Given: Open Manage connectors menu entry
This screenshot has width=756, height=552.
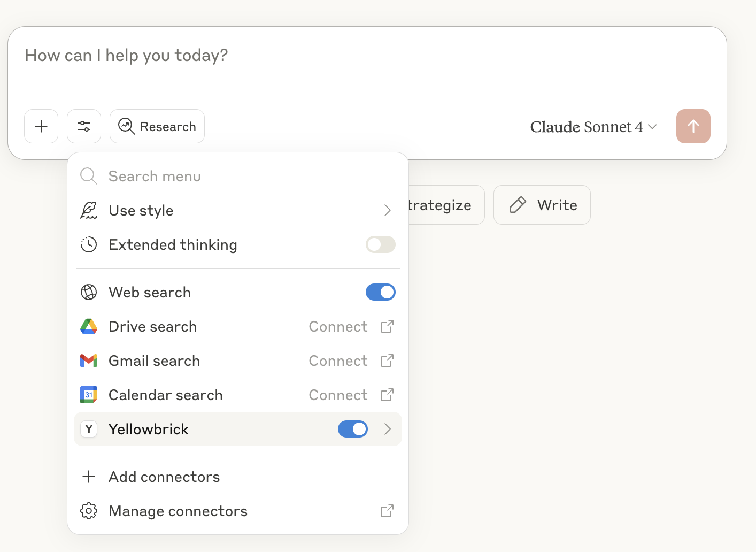Looking at the screenshot, I should [178, 511].
